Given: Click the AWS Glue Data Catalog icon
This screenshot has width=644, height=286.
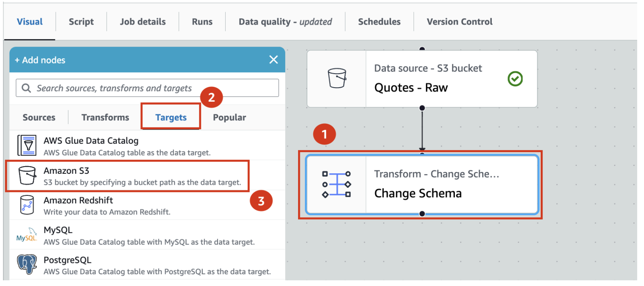Looking at the screenshot, I should coord(27,146).
